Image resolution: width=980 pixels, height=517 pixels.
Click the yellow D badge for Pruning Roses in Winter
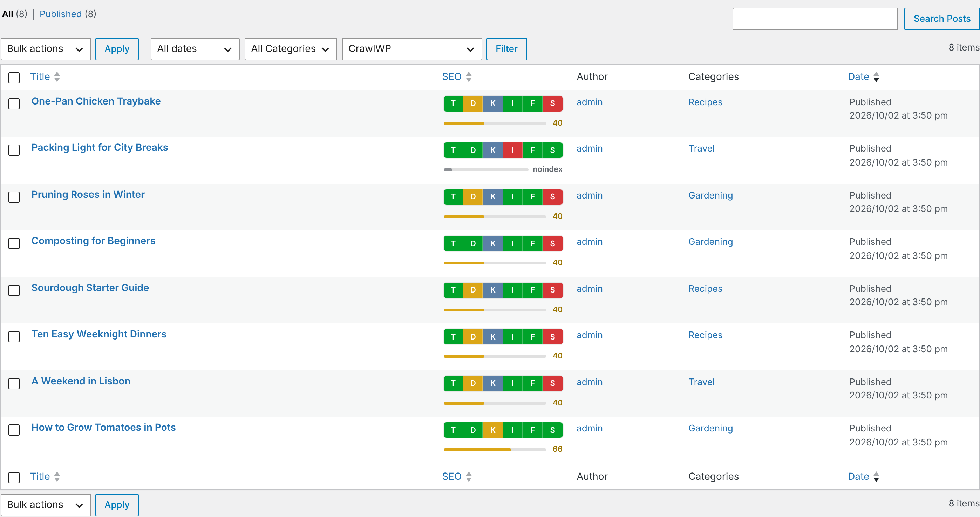click(473, 197)
